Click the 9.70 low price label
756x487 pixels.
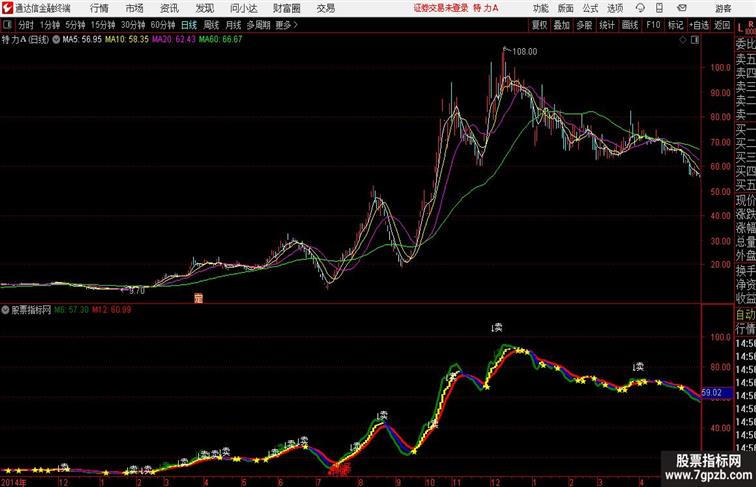tap(137, 291)
